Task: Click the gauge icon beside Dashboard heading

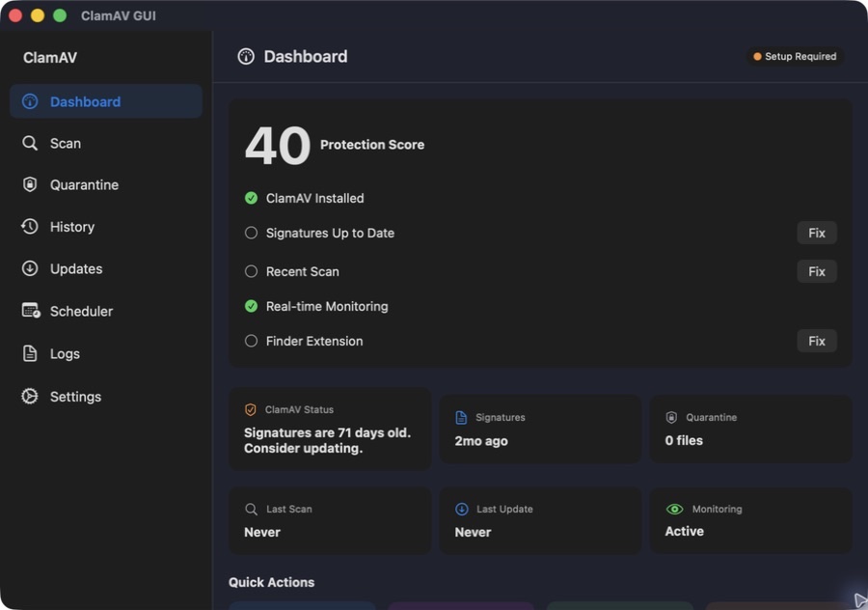Action: 246,57
